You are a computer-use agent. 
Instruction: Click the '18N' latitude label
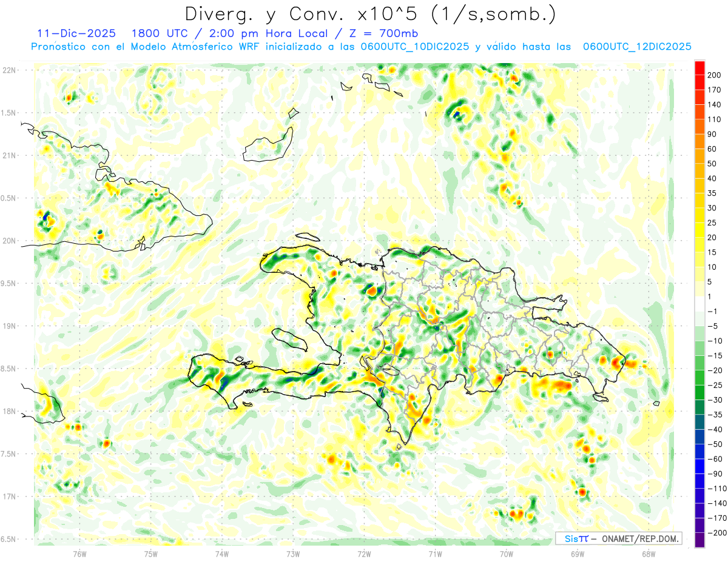point(9,411)
